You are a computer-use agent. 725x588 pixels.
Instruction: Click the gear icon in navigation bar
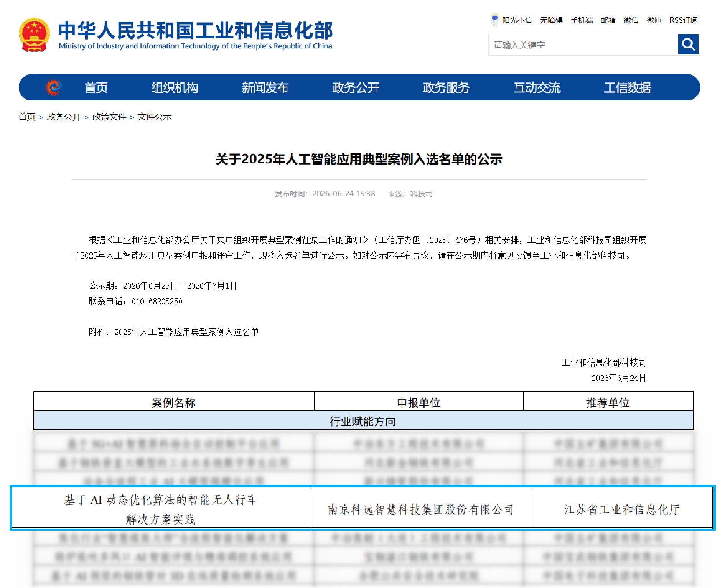click(x=53, y=87)
